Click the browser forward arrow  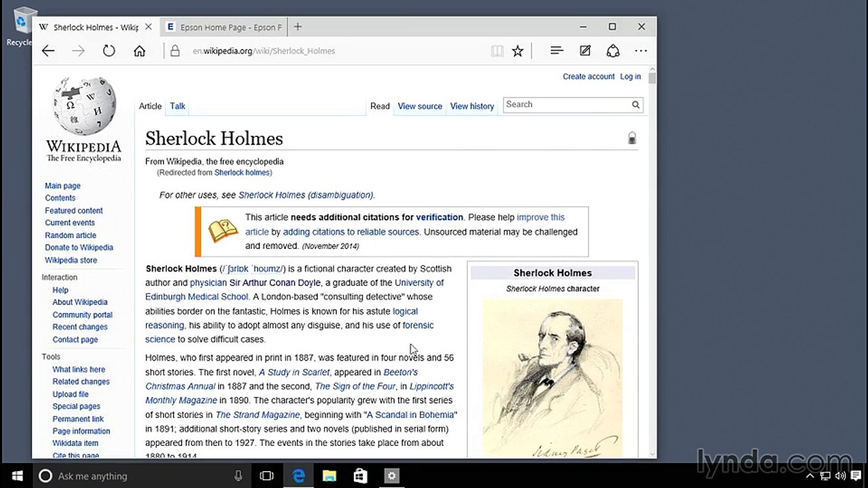coord(78,51)
